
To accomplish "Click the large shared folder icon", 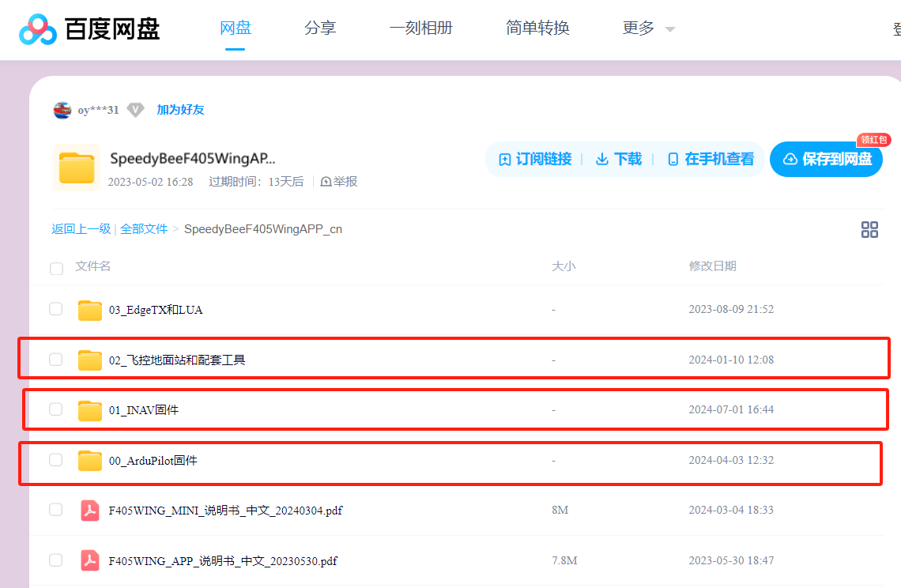I will tap(77, 168).
